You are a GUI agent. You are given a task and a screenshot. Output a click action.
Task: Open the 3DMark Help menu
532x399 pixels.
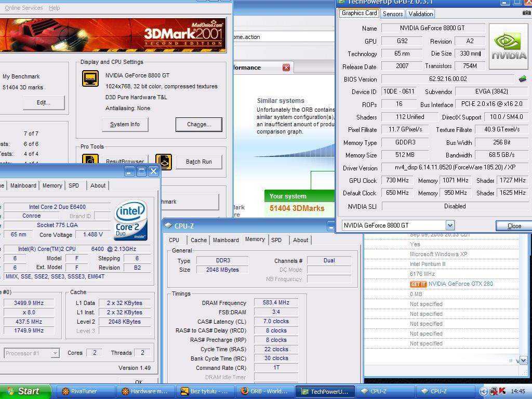click(54, 8)
